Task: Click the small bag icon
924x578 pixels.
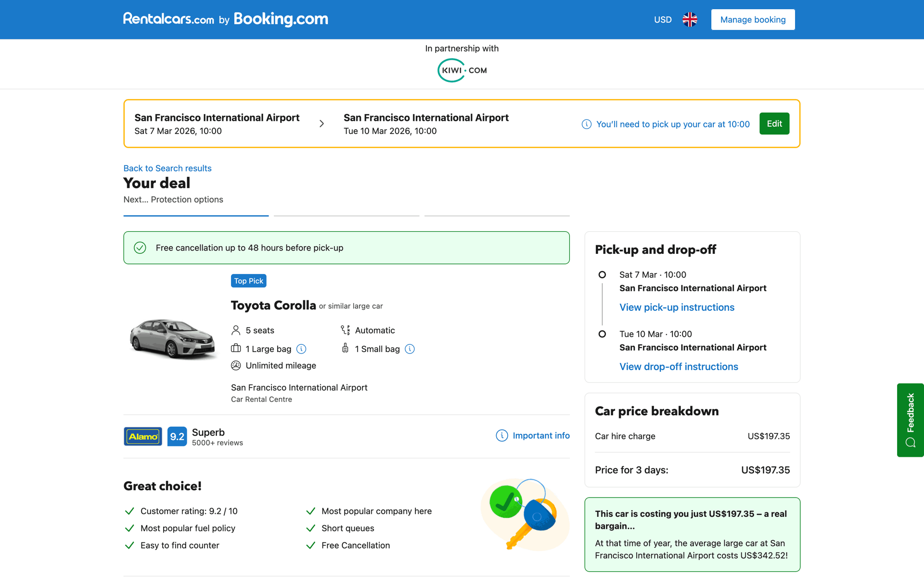Action: point(345,348)
